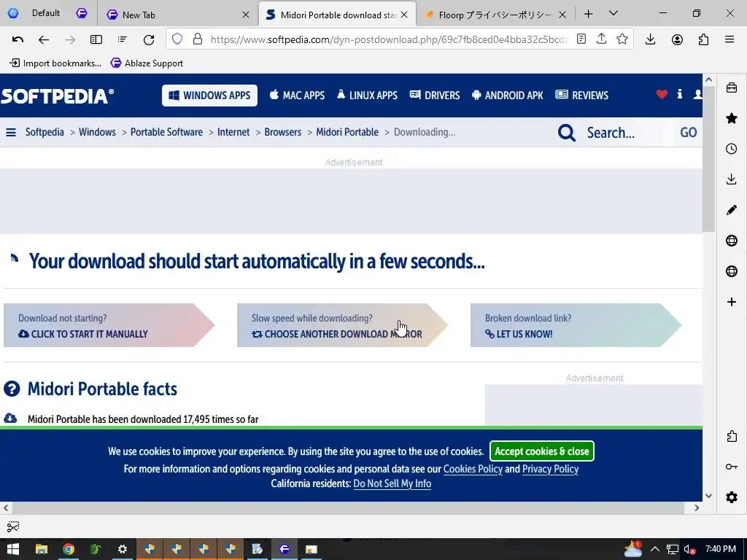Open sidebar settings gear icon
The height and width of the screenshot is (560, 747).
(732, 497)
